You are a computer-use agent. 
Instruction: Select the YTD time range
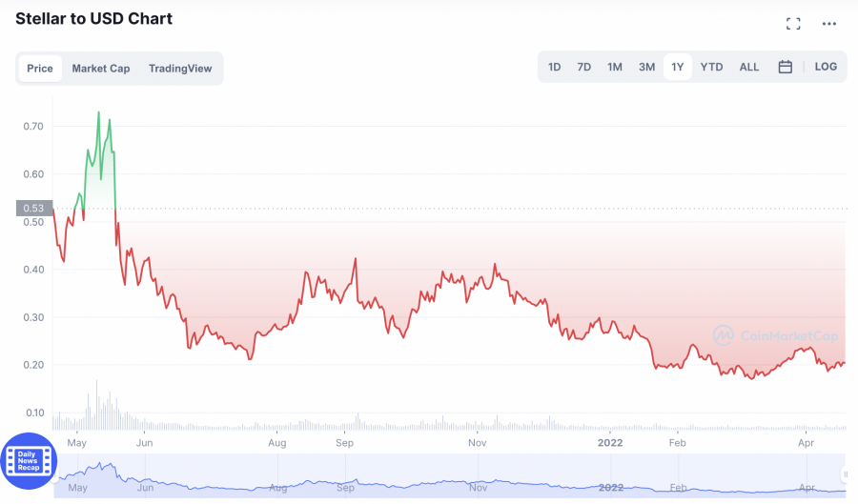tap(711, 67)
